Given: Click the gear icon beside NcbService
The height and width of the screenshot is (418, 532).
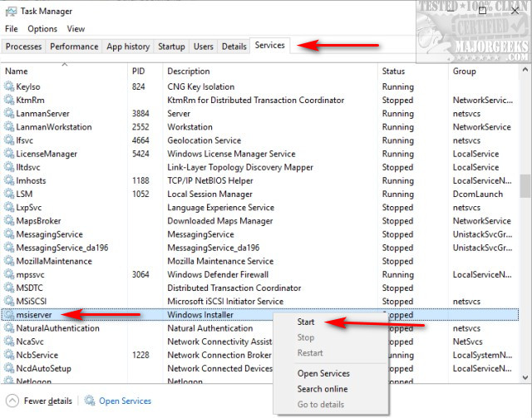Looking at the screenshot, I should tap(9, 355).
